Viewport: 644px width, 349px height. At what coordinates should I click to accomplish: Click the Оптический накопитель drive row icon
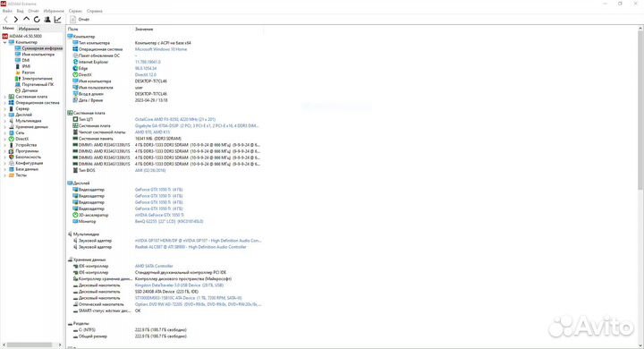[75, 304]
